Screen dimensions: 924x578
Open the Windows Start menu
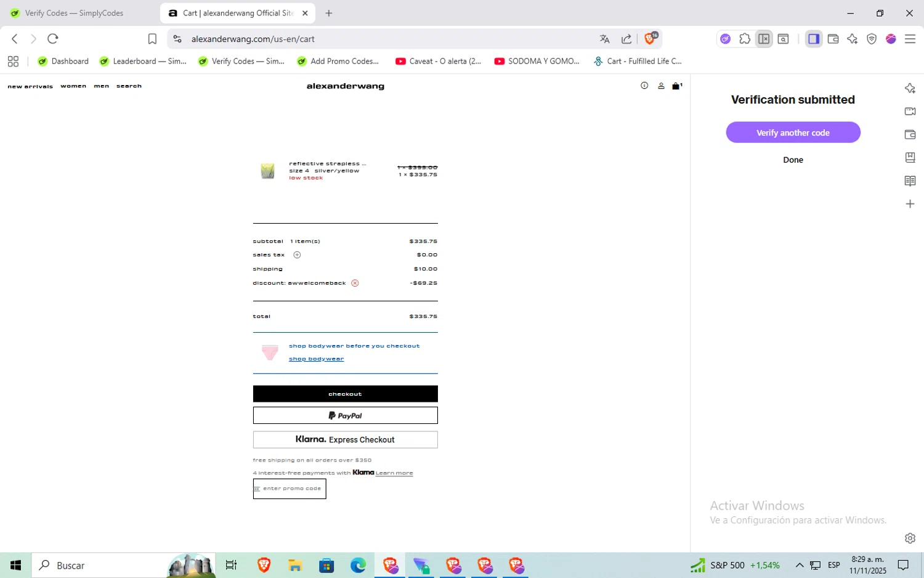pos(15,565)
